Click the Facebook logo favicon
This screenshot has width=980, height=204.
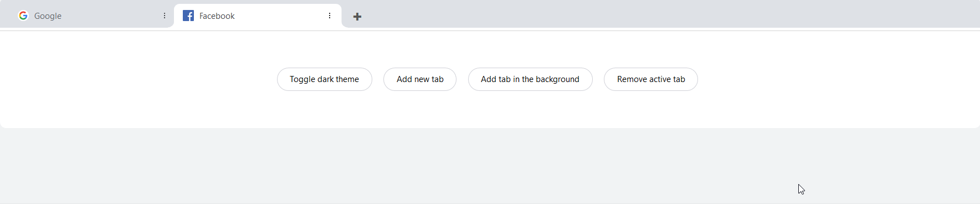coord(188,16)
